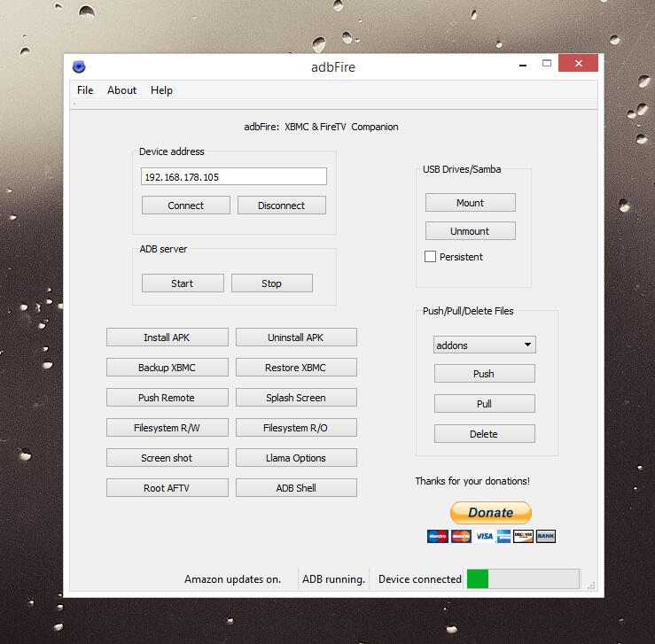Click the PayPal Donate button
Image resolution: width=655 pixels, height=644 pixels.
tap(490, 513)
